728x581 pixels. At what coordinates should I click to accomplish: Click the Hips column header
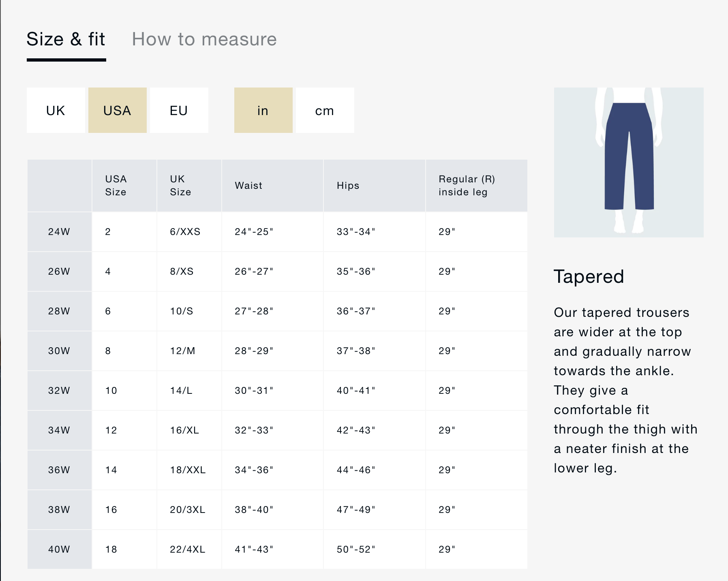click(x=348, y=186)
